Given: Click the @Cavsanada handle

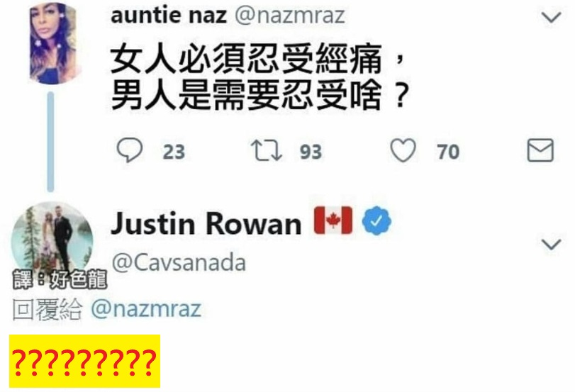Looking at the screenshot, I should [x=179, y=263].
